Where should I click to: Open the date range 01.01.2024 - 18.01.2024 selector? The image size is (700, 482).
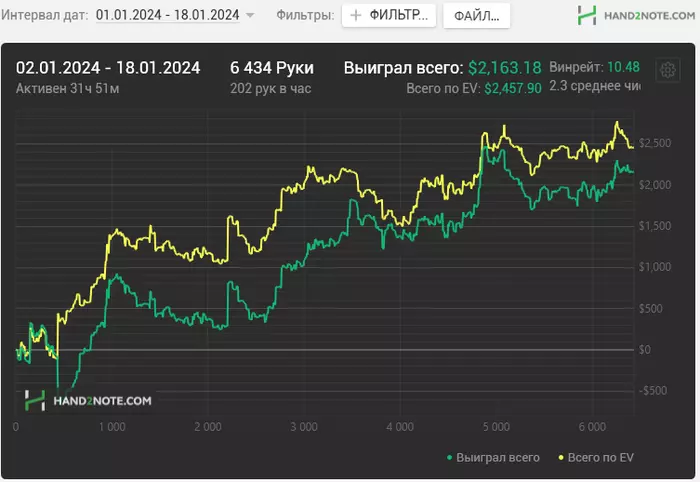pos(167,15)
